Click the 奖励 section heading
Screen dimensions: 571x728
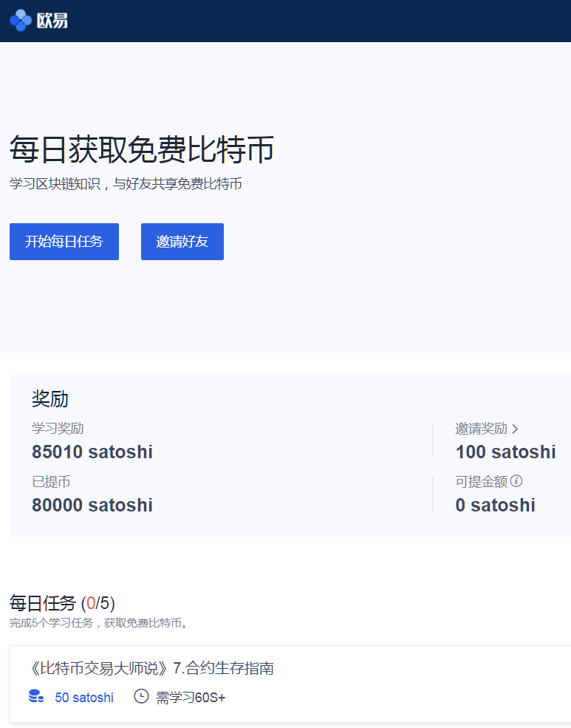click(x=50, y=399)
